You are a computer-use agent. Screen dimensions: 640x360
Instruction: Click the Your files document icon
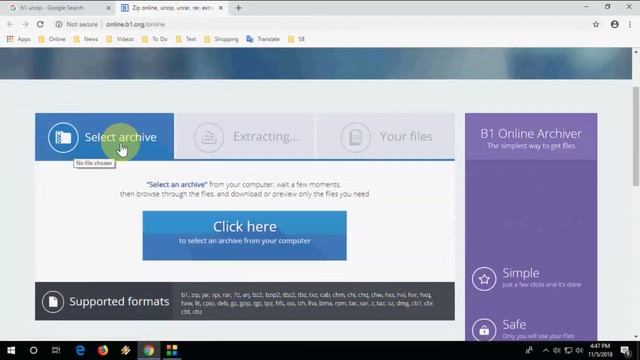pyautogui.click(x=356, y=138)
